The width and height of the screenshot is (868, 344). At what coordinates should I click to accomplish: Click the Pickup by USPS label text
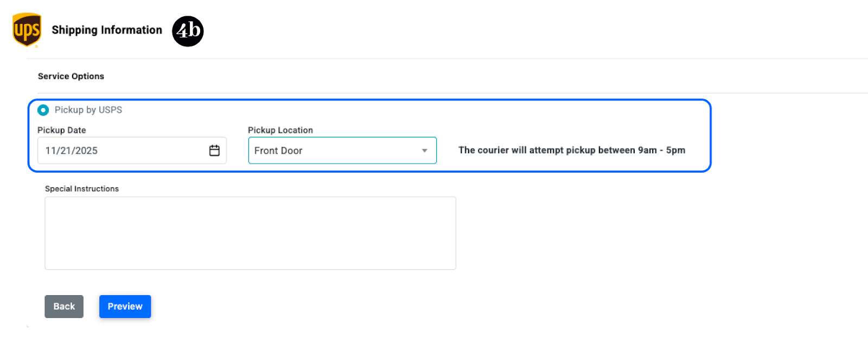coord(88,110)
